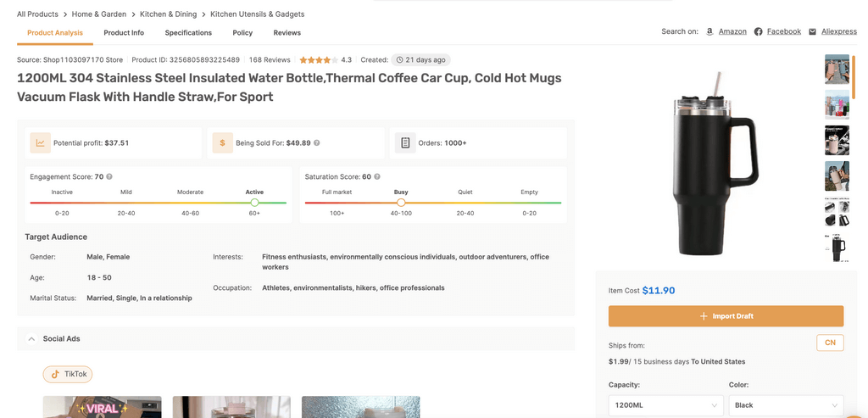Click the Aliexpress envelope icon
The width and height of the screenshot is (868, 418).
(x=812, y=31)
